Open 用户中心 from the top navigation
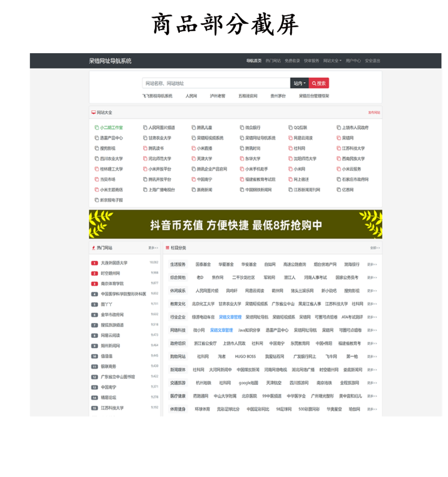Image resolution: width=448 pixels, height=477 pixels. point(353,61)
